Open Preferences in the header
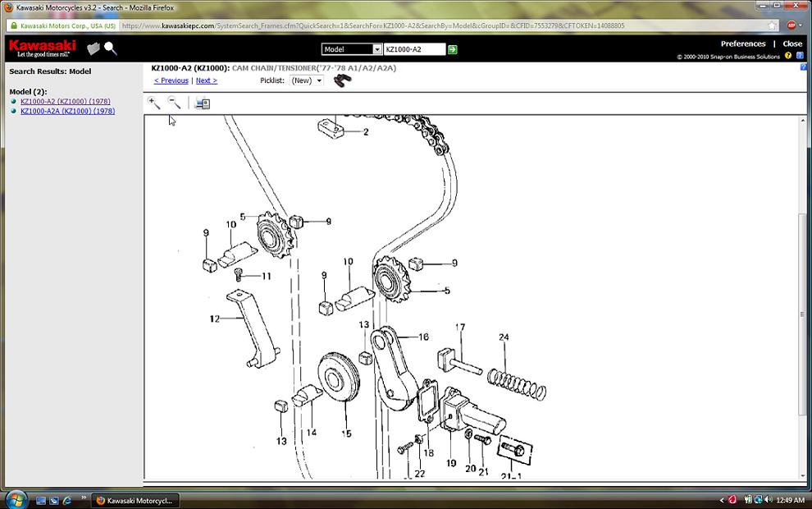Screen dimensions: 812x509 pos(743,44)
